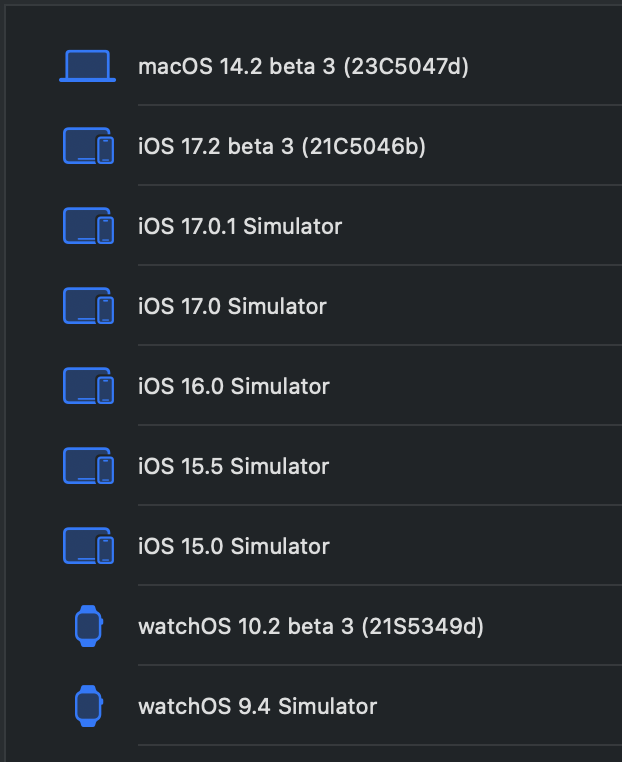Select the watchOS 10.2 beta 3 label
The width and height of the screenshot is (622, 762).
point(246,627)
